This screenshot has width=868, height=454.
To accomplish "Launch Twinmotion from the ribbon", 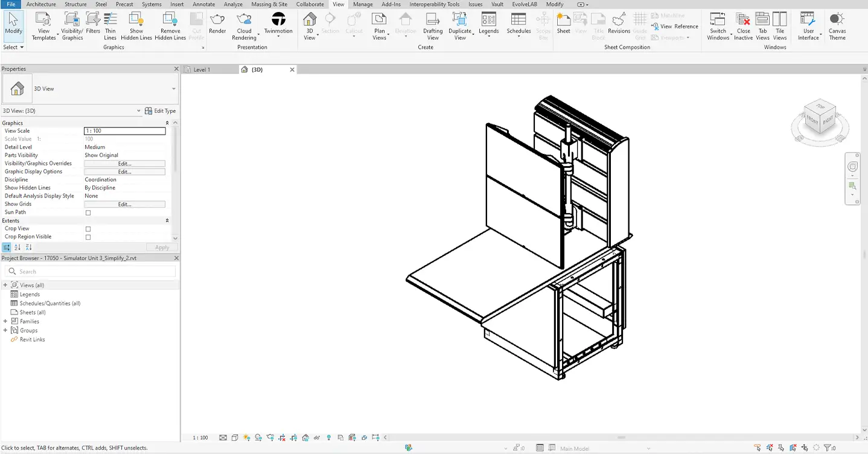I will pyautogui.click(x=278, y=25).
